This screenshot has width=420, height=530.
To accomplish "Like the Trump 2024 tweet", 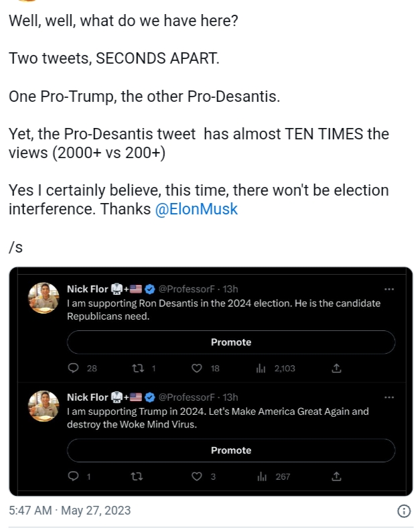I will [197, 476].
